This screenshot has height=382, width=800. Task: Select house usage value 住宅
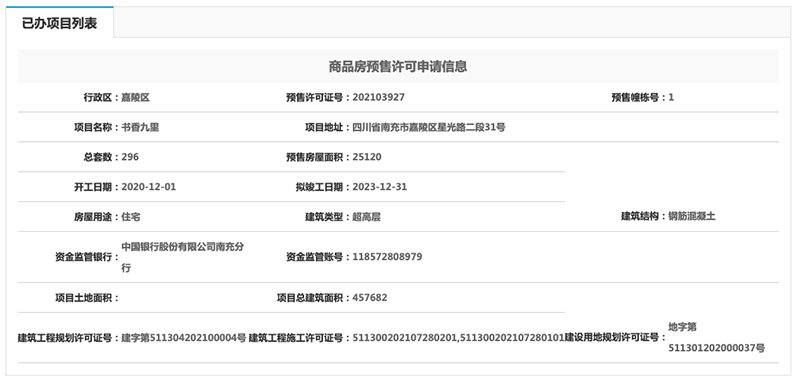coord(131,217)
